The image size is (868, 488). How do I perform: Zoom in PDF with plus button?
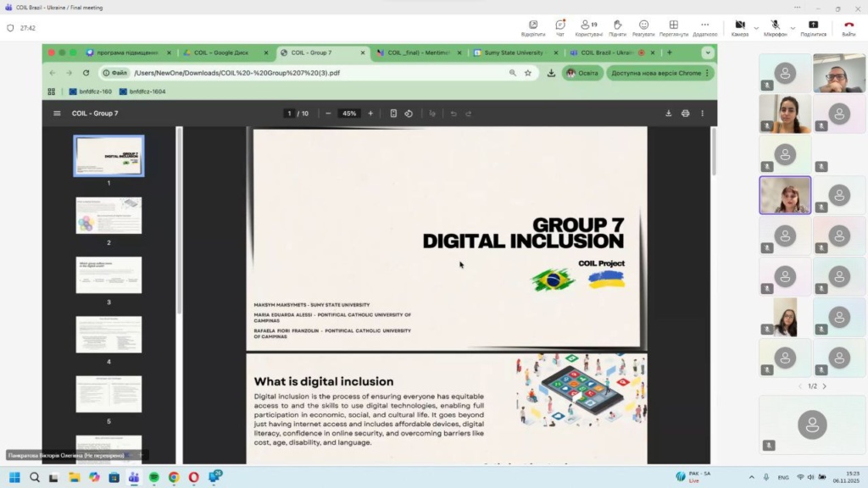coord(370,114)
